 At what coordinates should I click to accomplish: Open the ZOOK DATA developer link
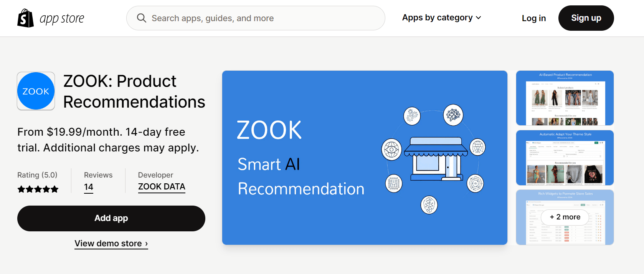[x=161, y=187]
